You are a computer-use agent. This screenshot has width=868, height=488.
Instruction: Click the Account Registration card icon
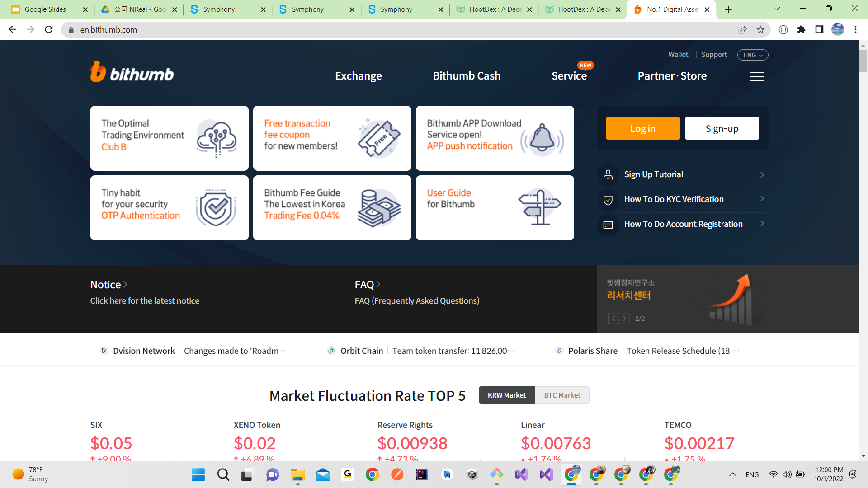click(x=608, y=225)
